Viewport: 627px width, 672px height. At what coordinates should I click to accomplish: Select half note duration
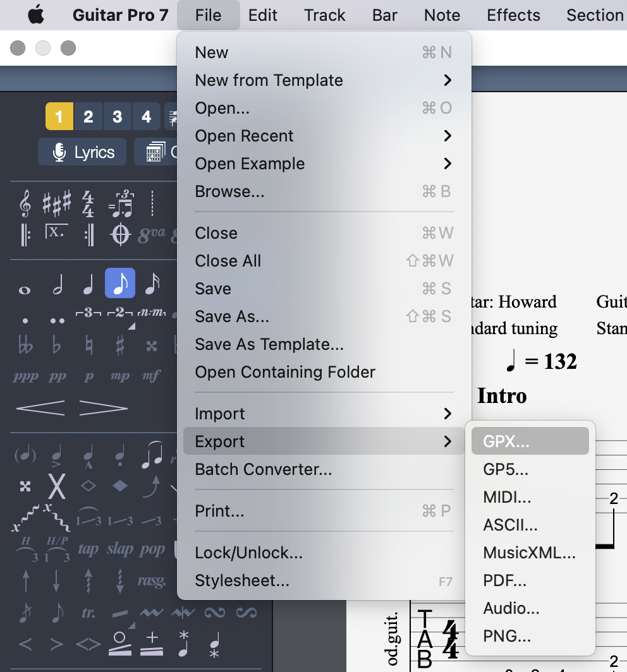[x=58, y=284]
